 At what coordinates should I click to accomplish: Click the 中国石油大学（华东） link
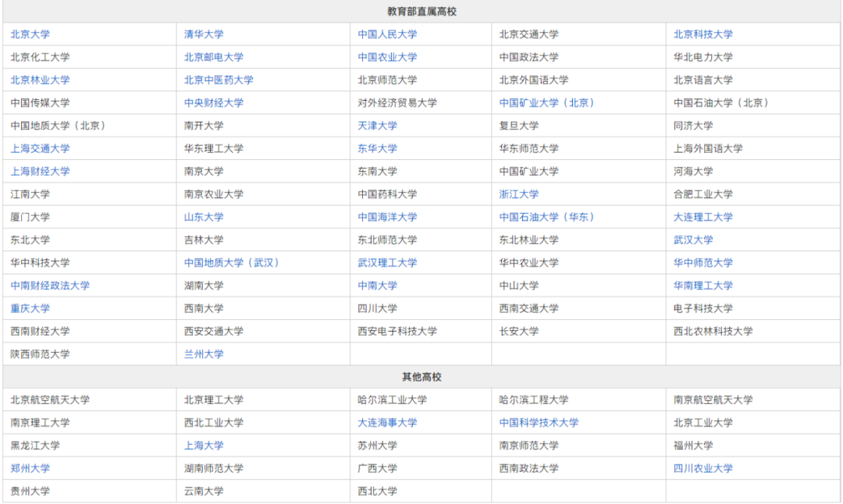[x=546, y=217]
